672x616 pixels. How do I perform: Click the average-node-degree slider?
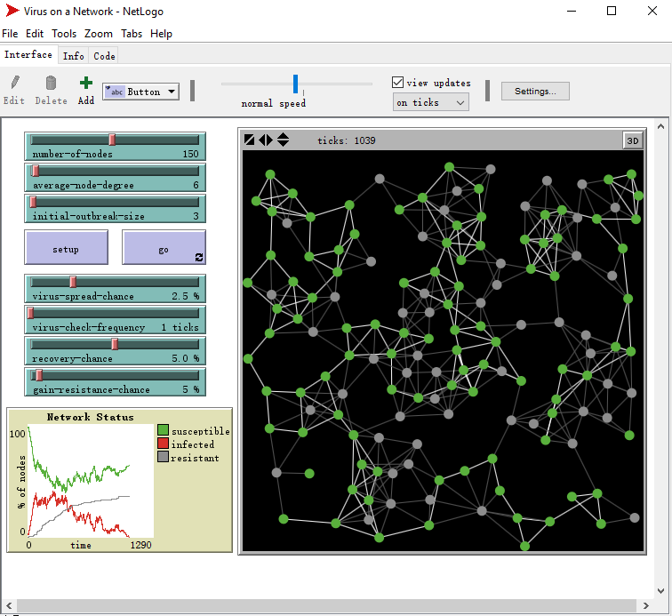click(x=116, y=178)
